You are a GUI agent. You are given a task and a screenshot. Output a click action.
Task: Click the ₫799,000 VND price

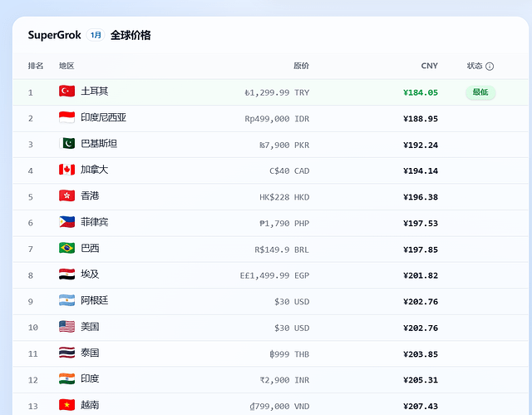pyautogui.click(x=279, y=406)
